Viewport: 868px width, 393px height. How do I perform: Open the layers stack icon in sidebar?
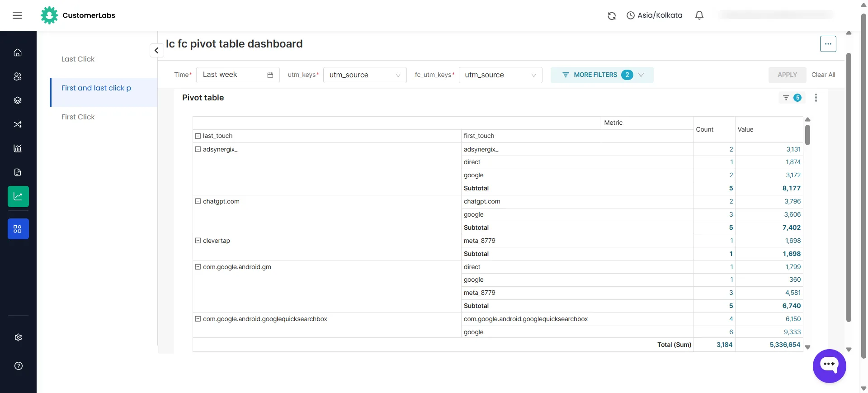pos(18,100)
